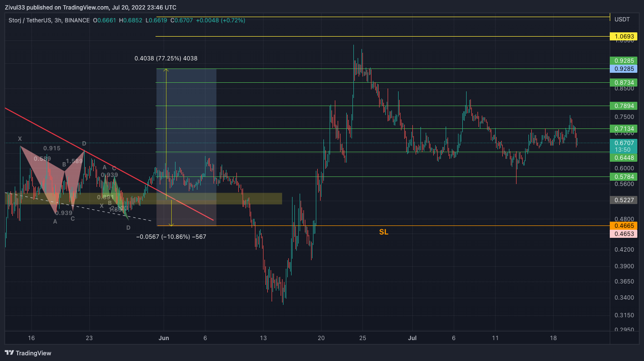
Task: Click the 0.6448 price level label
Action: tap(623, 158)
